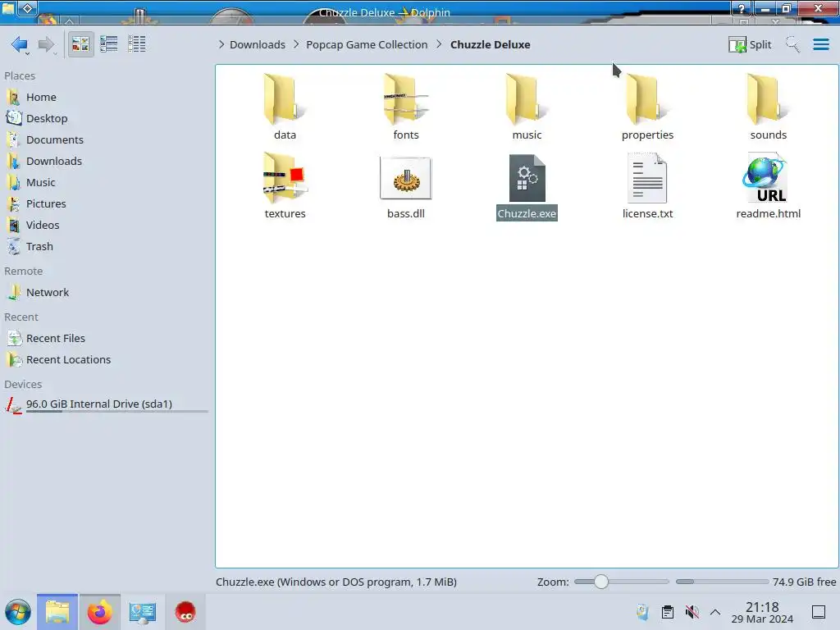Click the Zoom slider handle
The image size is (840, 630).
(x=601, y=582)
